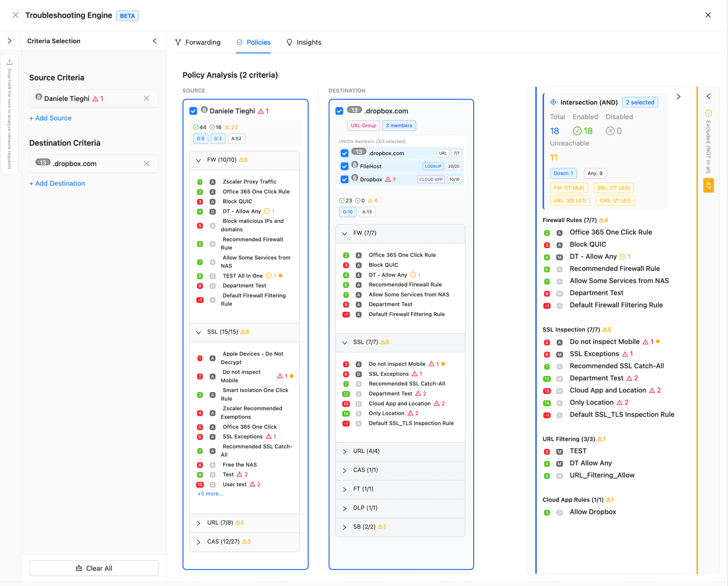Open the Excluded panel arrow
This screenshot has height=586, width=728.
tap(708, 97)
